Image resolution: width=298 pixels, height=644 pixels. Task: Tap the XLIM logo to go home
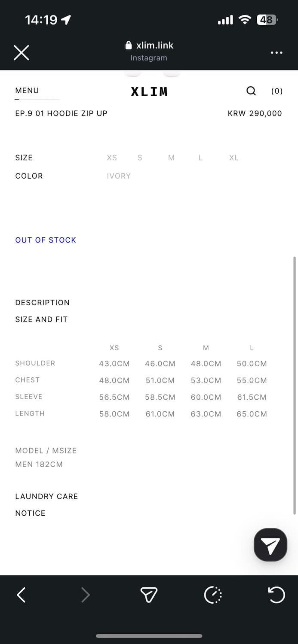pos(149,91)
